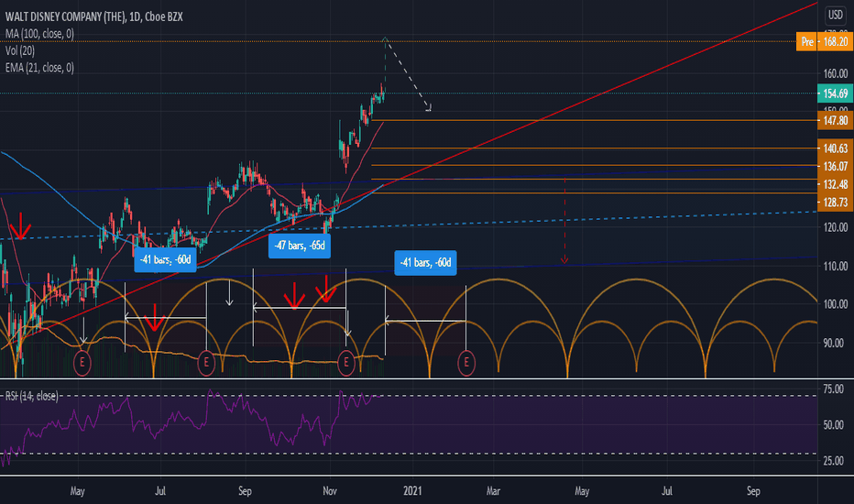Select the 147.80 horizontal line price label
854x504 pixels.
point(835,120)
